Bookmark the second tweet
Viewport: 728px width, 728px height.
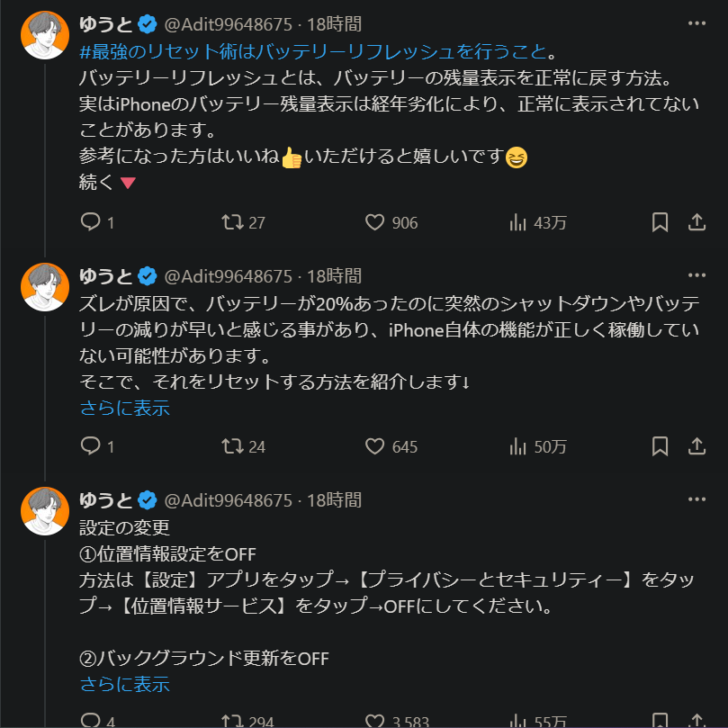click(x=660, y=445)
